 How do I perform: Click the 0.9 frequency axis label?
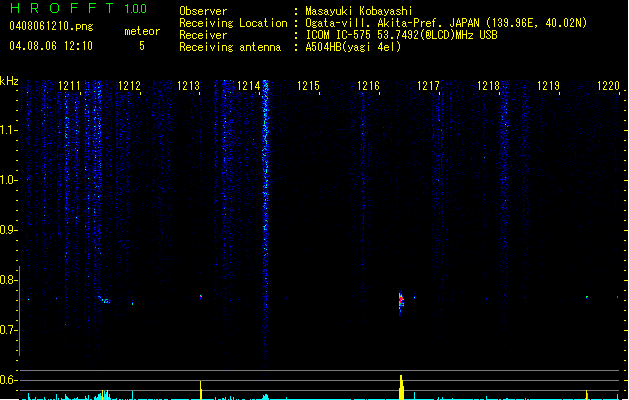[8, 230]
